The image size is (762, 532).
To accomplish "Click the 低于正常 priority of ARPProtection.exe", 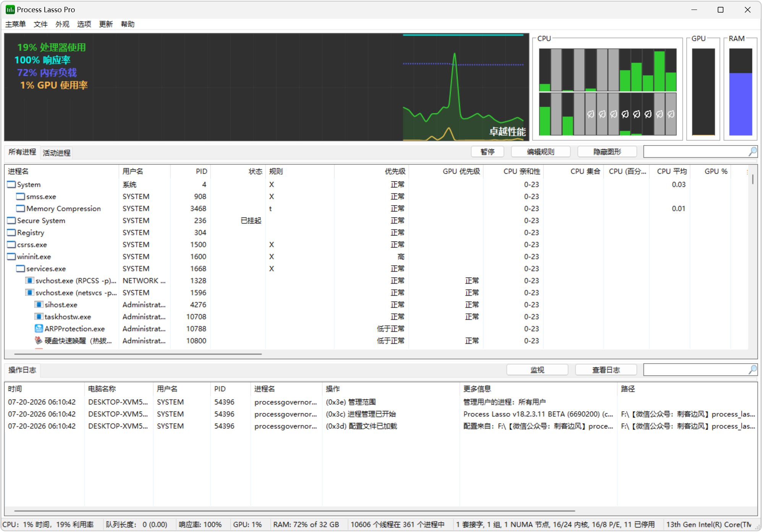I will 390,329.
